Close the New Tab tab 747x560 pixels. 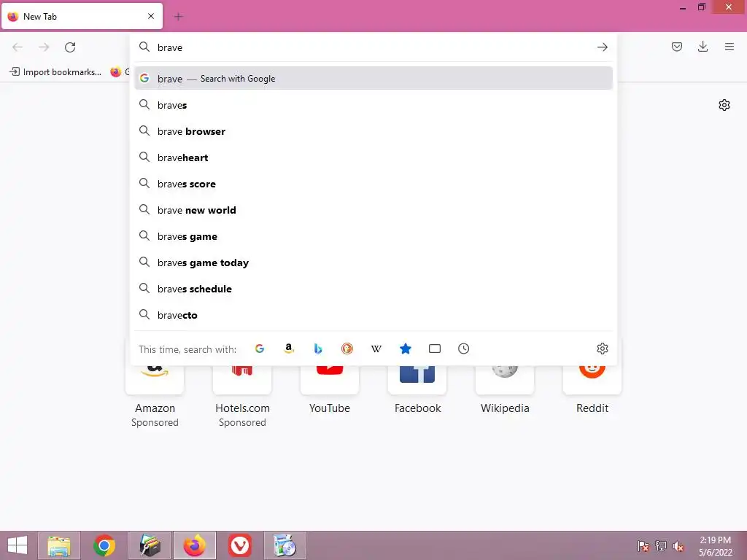coord(151,16)
